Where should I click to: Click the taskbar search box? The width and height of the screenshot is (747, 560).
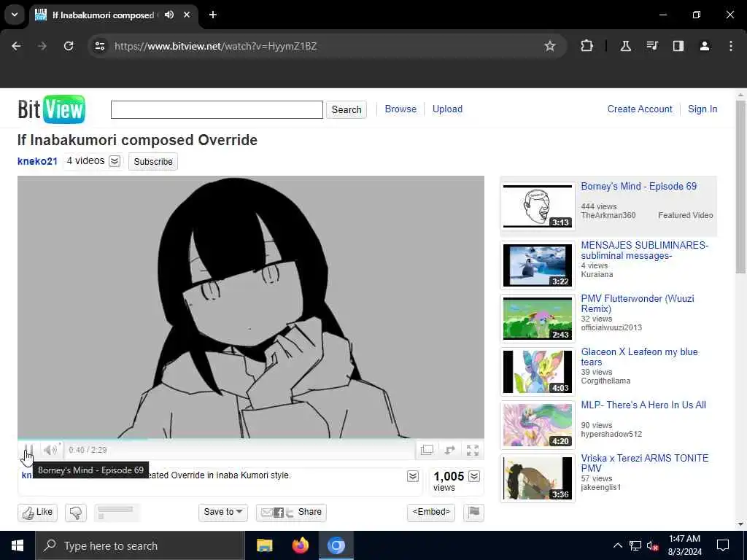[x=140, y=545]
